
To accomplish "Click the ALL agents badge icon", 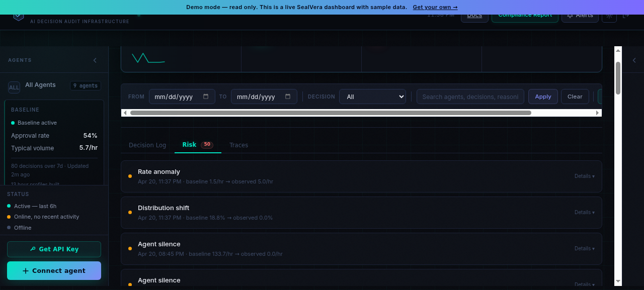I will coord(14,87).
